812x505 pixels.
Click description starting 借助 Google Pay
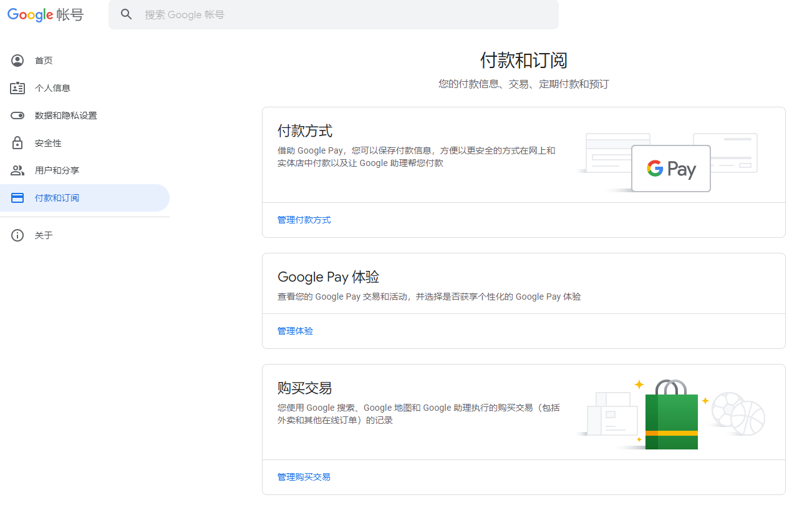click(417, 157)
